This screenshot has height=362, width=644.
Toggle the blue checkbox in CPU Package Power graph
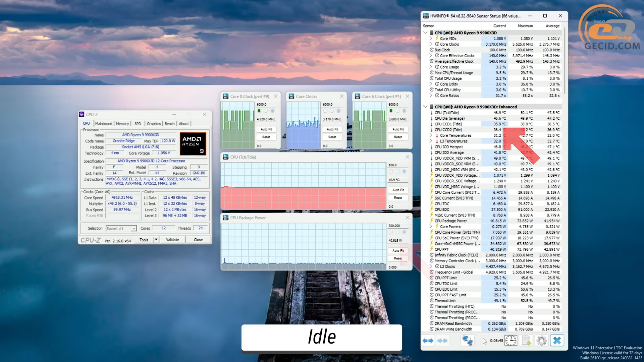(x=404, y=232)
